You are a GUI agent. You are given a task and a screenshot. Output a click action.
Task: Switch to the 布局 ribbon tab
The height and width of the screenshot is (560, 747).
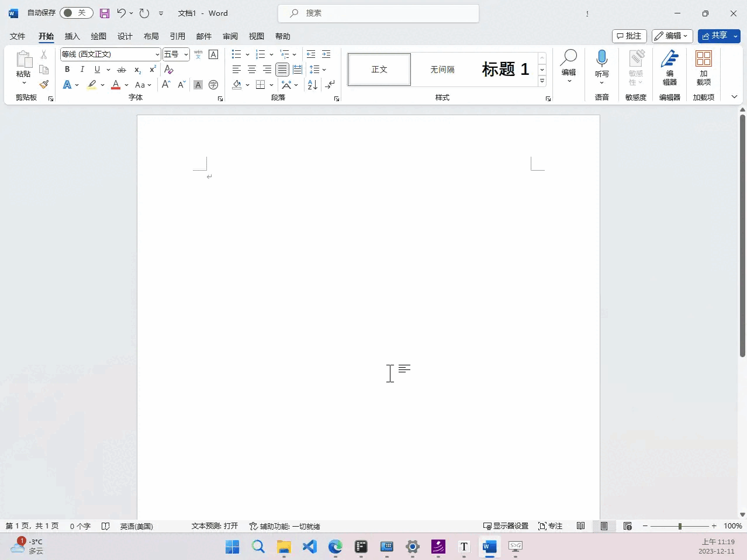pos(151,36)
